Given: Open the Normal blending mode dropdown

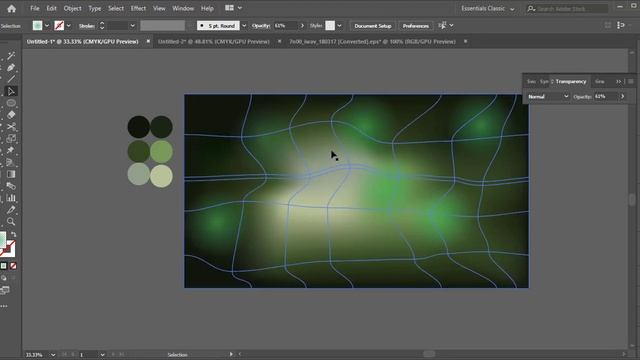Looking at the screenshot, I should point(547,96).
